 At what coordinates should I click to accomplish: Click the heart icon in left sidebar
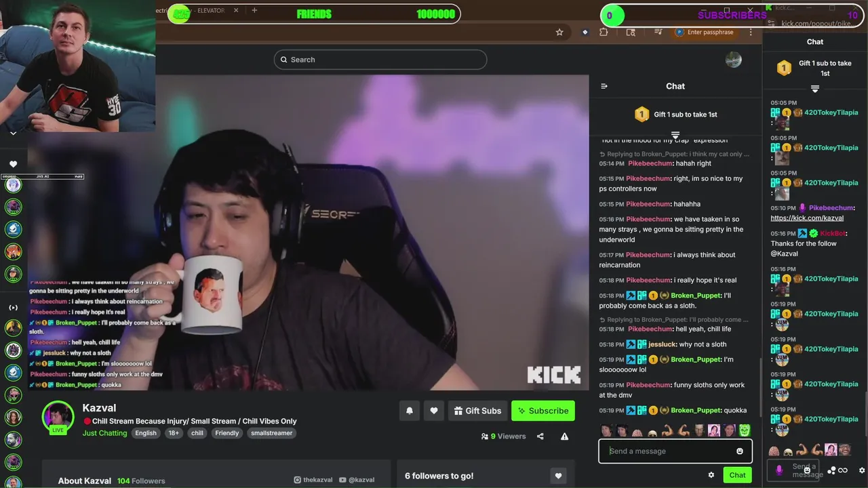pyautogui.click(x=13, y=164)
